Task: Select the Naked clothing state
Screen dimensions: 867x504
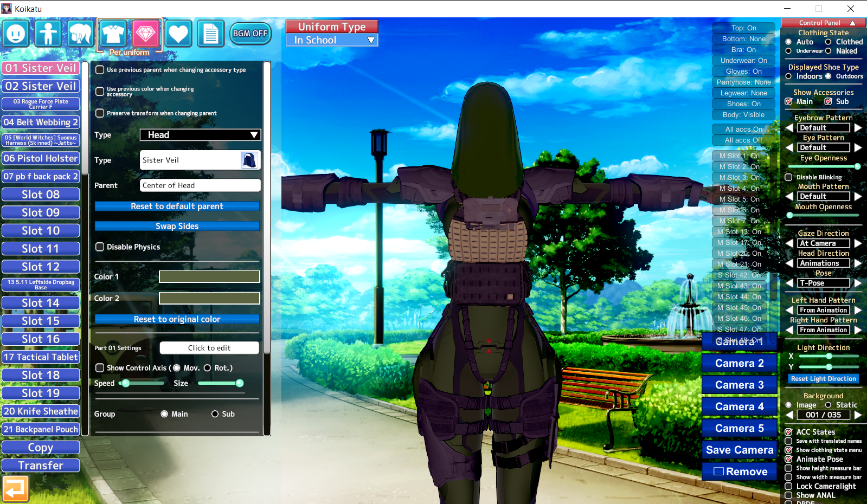Action: coord(828,51)
